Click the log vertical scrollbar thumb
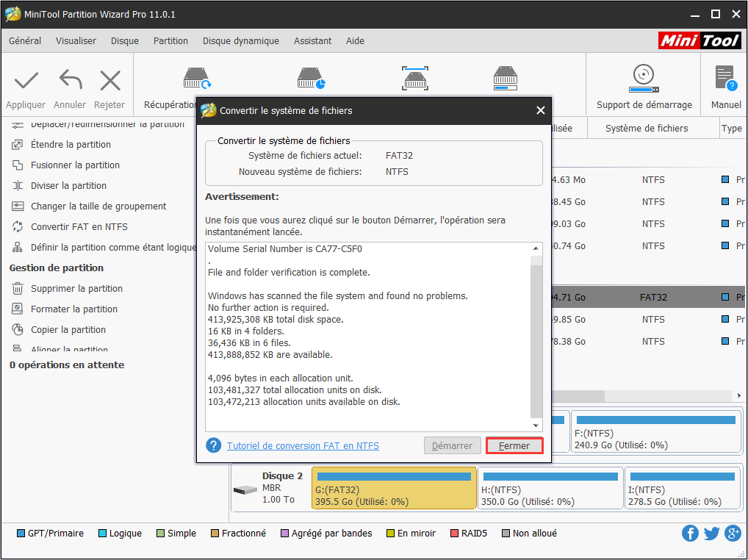This screenshot has height=560, width=748. pyautogui.click(x=536, y=341)
